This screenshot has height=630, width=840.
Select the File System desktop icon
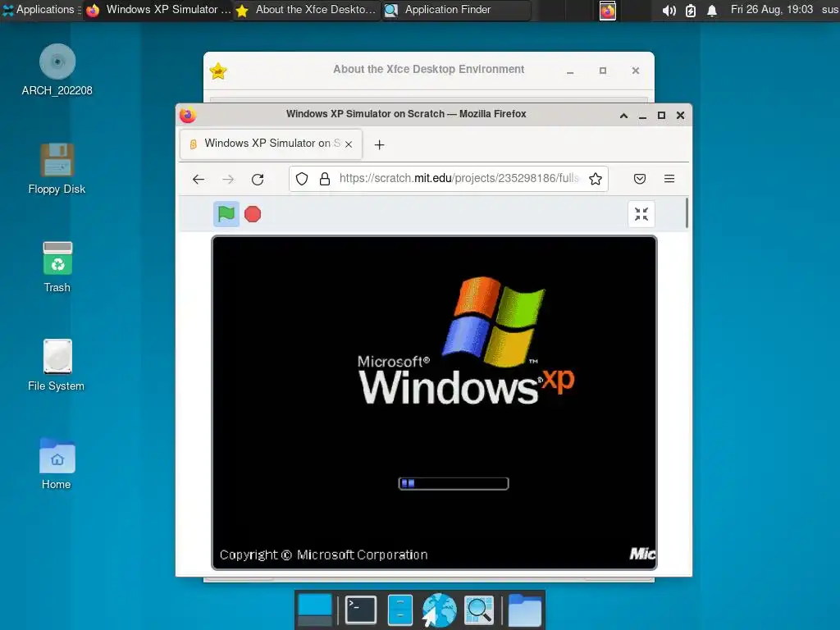click(x=57, y=365)
